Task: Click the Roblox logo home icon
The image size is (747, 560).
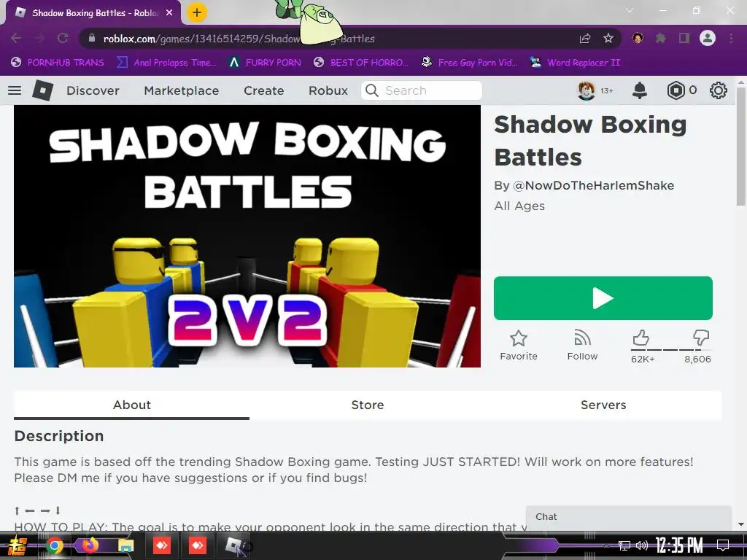Action: pyautogui.click(x=42, y=90)
